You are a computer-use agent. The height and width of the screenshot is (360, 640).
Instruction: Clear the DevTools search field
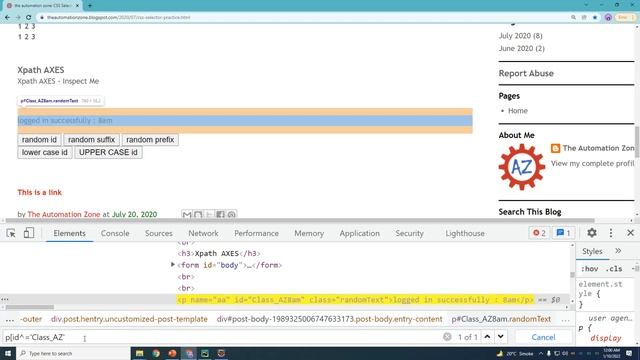point(447,337)
